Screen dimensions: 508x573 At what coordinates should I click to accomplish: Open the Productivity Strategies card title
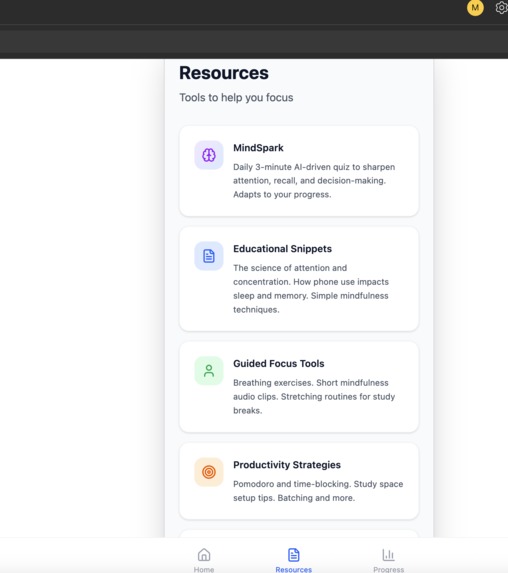tap(287, 465)
